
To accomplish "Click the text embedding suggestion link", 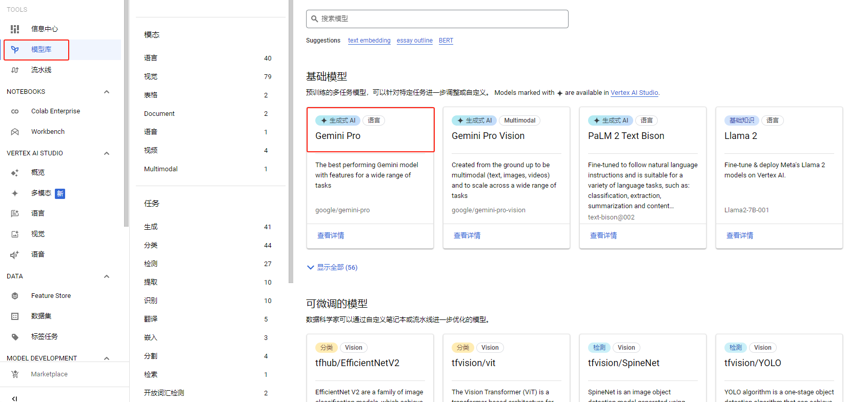I will (369, 41).
